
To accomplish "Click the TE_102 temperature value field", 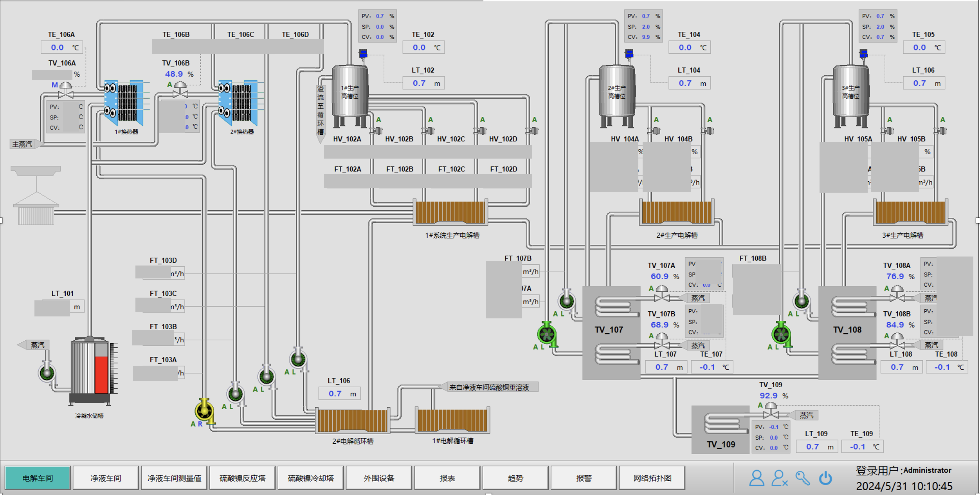I will (x=420, y=47).
